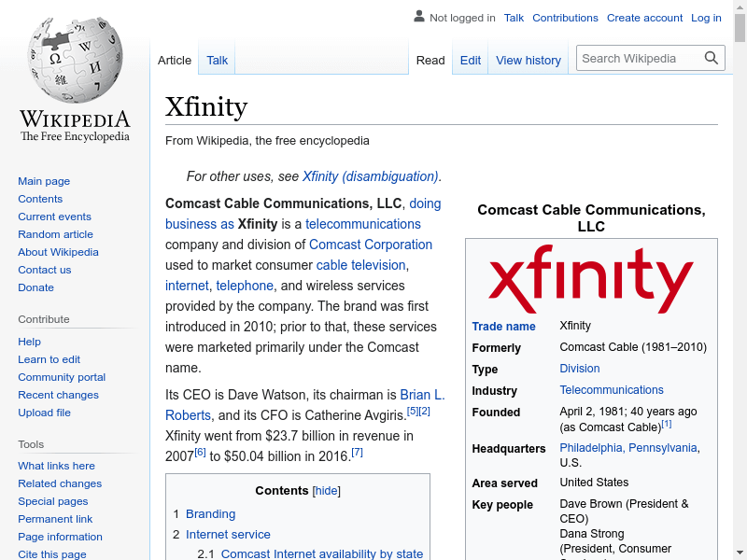Viewport: 747px width, 560px height.
Task: Visit the Community portal
Action: coord(62,377)
